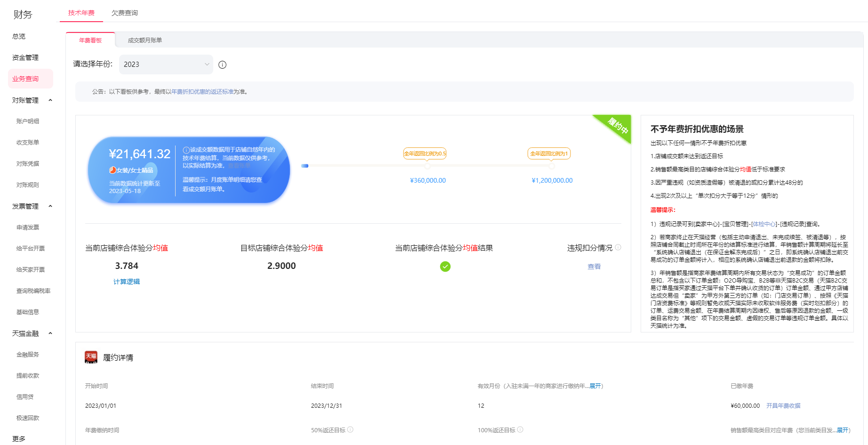Open 极速回款 in the sidebar
The image size is (868, 445).
click(28, 418)
